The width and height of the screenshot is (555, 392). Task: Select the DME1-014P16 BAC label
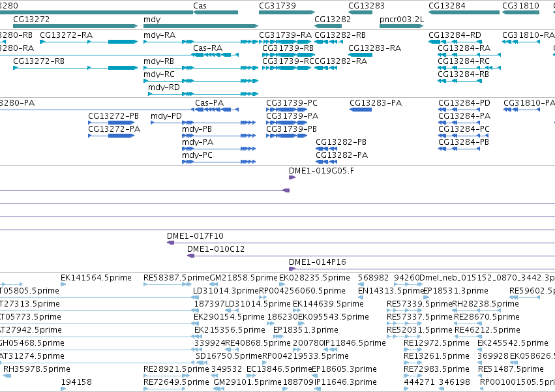click(317, 262)
